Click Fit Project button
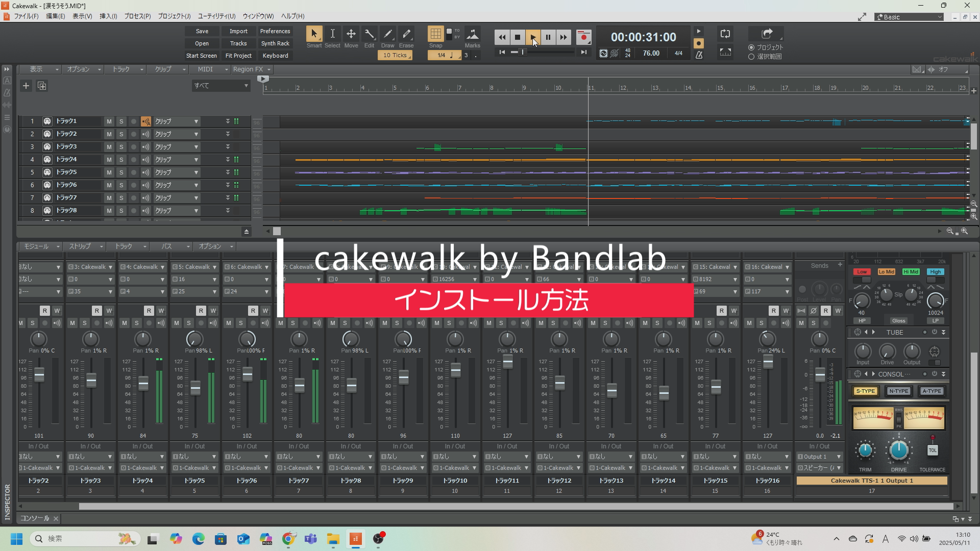 pyautogui.click(x=238, y=56)
